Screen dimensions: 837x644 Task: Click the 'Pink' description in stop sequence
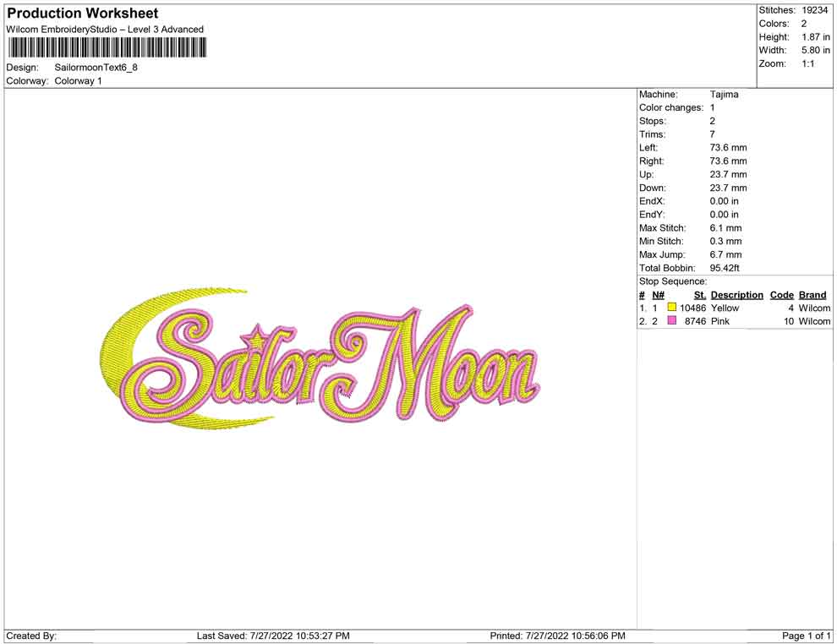coord(719,321)
